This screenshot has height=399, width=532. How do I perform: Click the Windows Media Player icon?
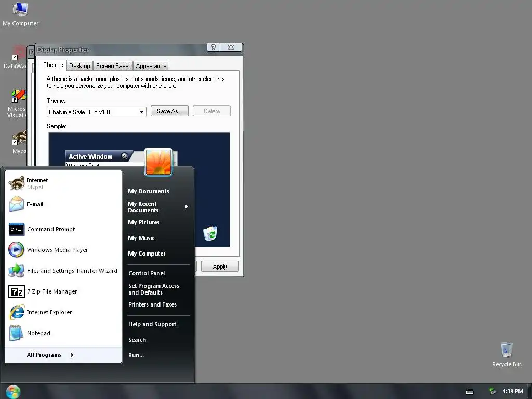16,250
